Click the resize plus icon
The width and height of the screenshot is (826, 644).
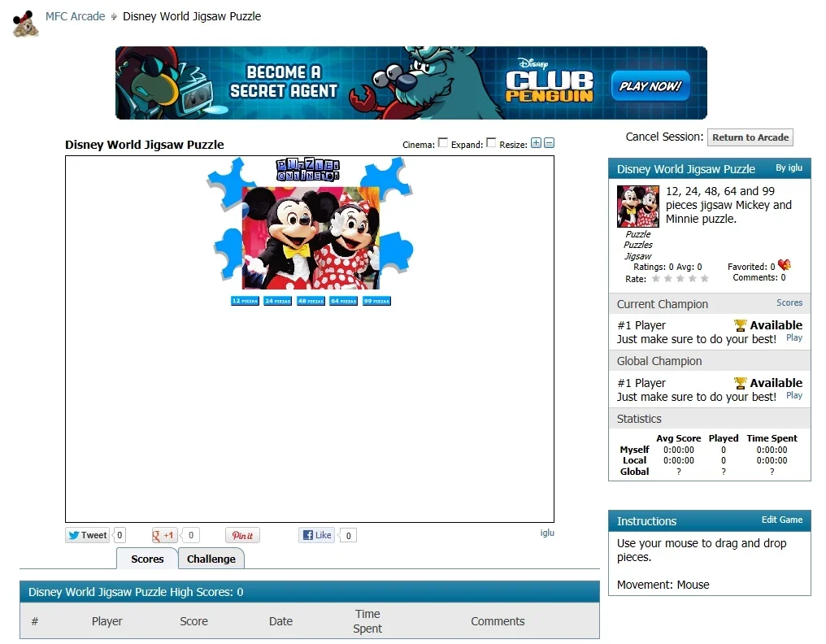pos(537,143)
